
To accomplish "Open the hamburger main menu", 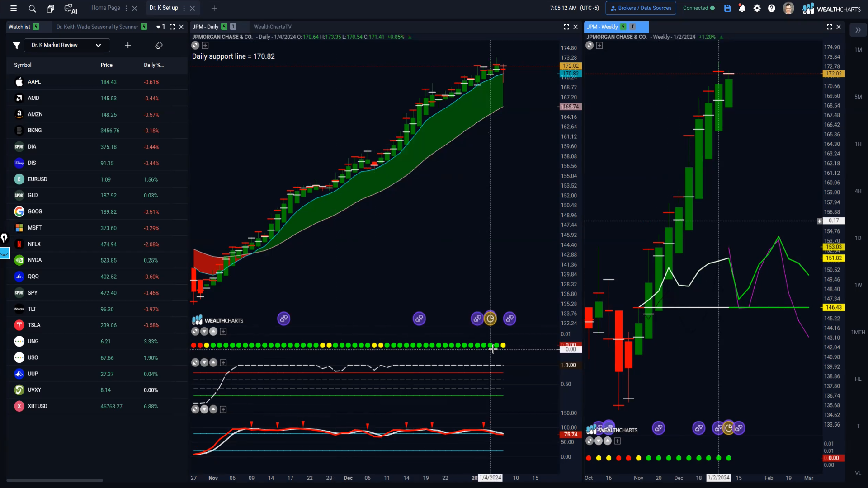I will [14, 8].
